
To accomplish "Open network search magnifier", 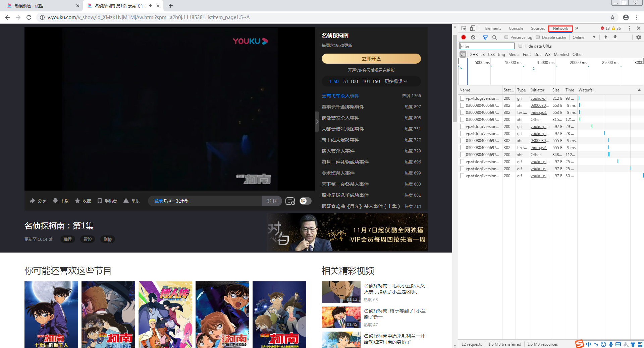I will coord(494,37).
